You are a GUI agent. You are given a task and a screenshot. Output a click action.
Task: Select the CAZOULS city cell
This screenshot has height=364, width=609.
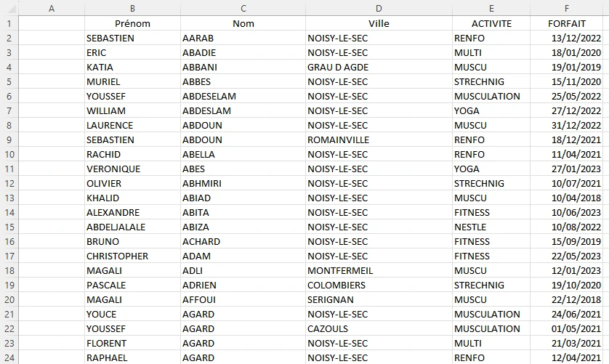[378, 328]
